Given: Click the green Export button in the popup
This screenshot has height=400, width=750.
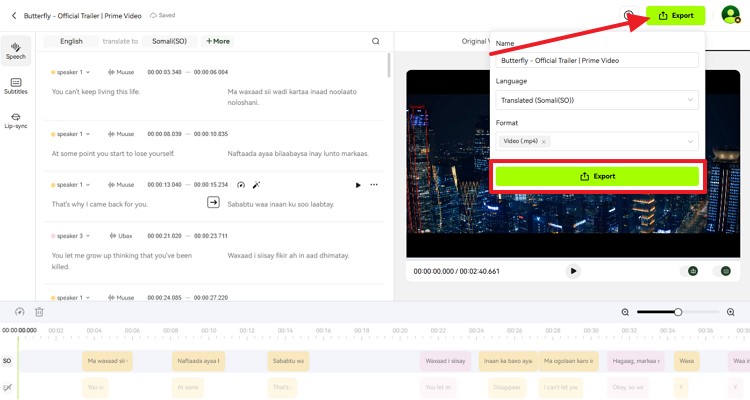Looking at the screenshot, I should click(597, 176).
